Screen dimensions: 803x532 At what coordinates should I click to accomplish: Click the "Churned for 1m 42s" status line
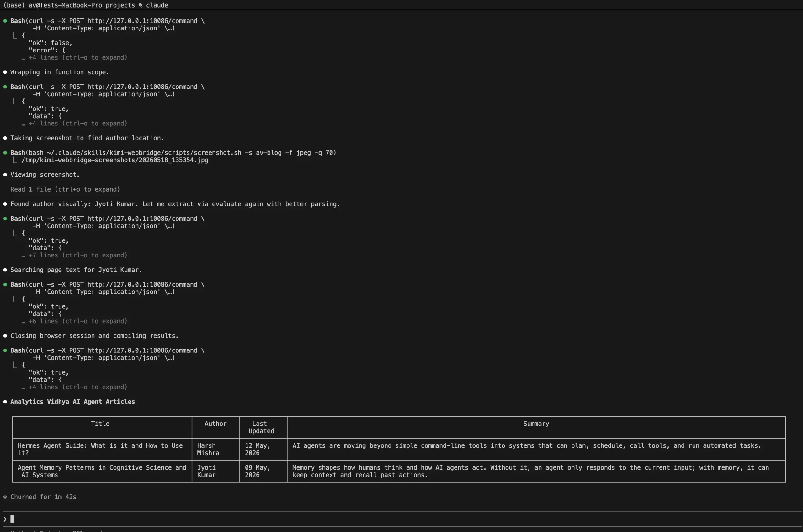point(43,497)
